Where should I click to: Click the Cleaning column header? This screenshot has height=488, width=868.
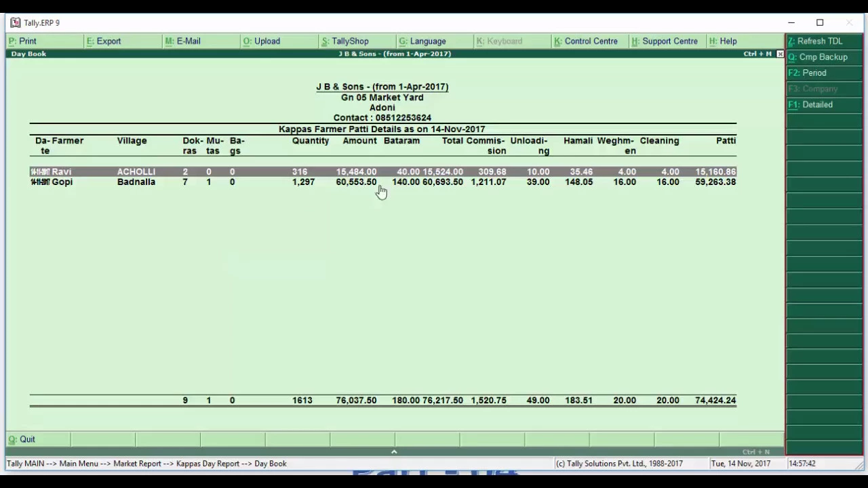[x=659, y=141]
